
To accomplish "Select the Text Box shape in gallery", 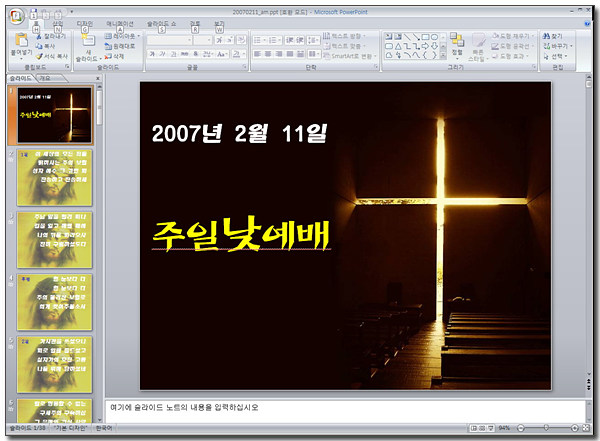I will click(x=389, y=37).
